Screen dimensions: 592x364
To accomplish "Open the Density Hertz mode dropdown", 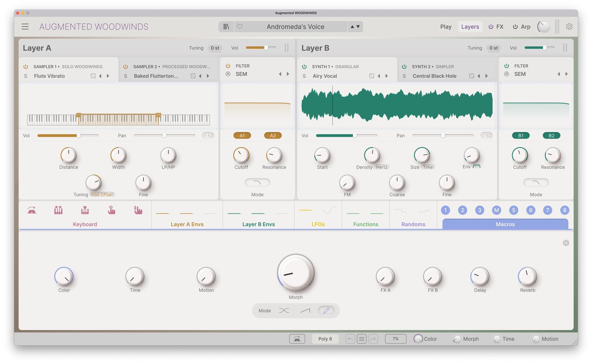I will [382, 167].
